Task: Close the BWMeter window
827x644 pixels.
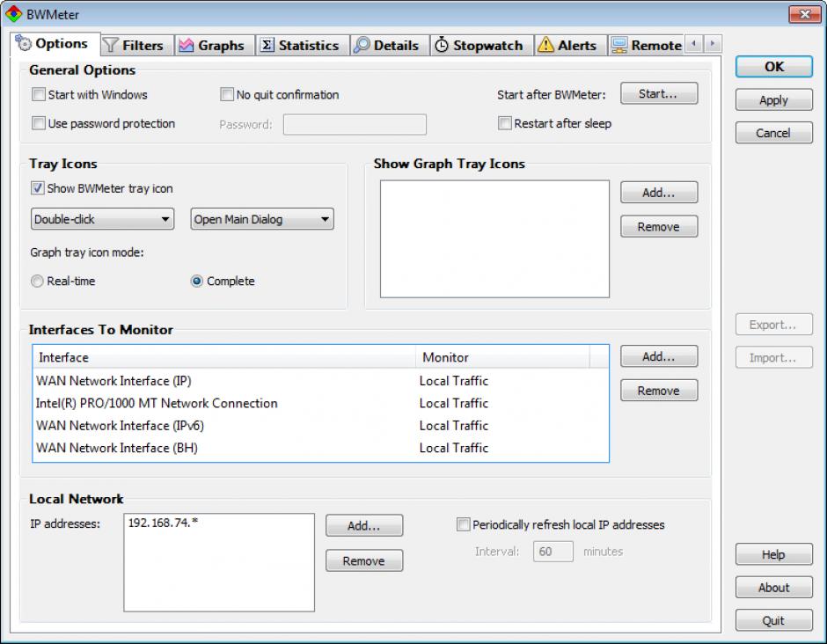Action: point(804,14)
